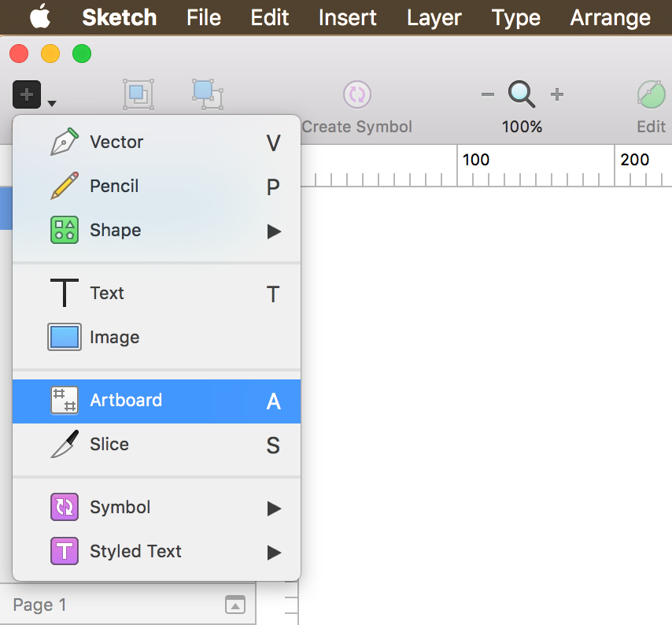The image size is (672, 625).
Task: Click the Insert plus button
Action: [27, 94]
